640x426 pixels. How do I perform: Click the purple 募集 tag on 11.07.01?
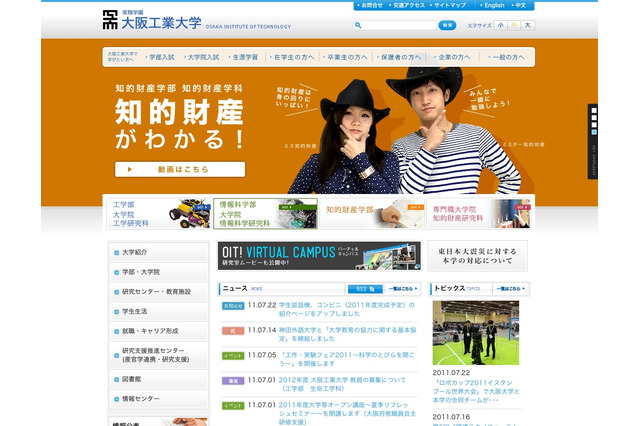coord(233,381)
